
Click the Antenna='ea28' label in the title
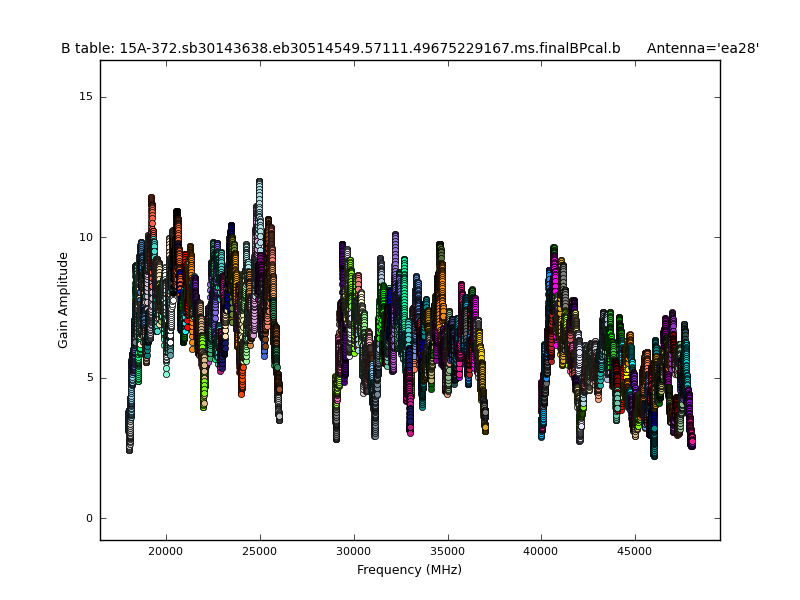coord(702,48)
